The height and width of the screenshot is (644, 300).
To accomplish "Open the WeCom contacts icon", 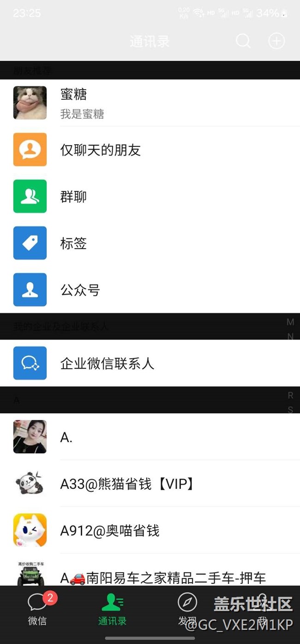I will click(30, 363).
